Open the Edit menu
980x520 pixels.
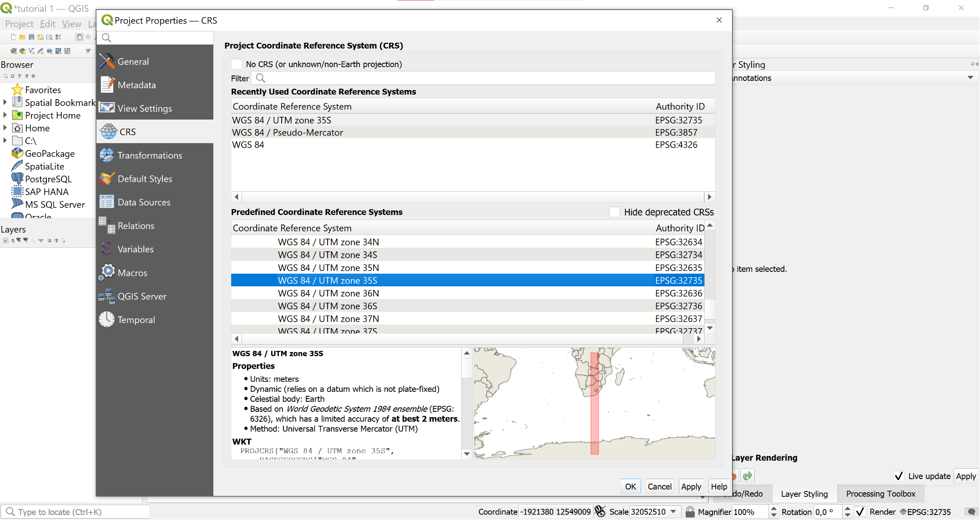point(47,24)
